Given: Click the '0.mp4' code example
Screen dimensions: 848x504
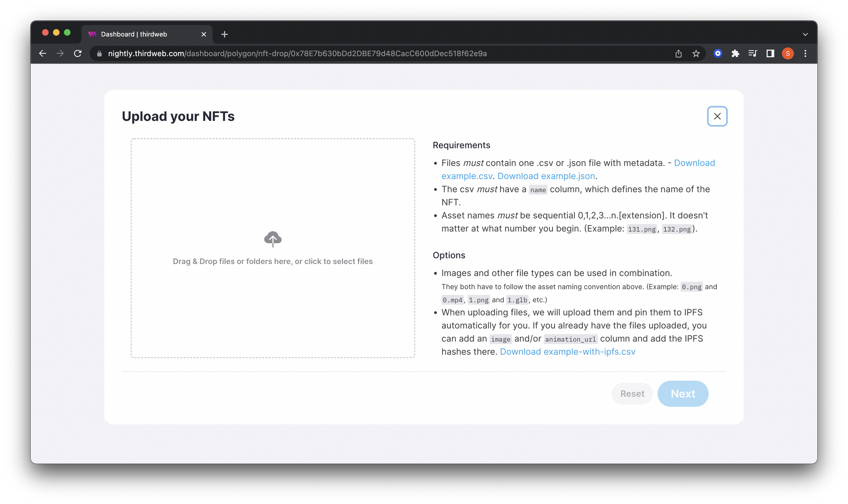Looking at the screenshot, I should [x=452, y=300].
